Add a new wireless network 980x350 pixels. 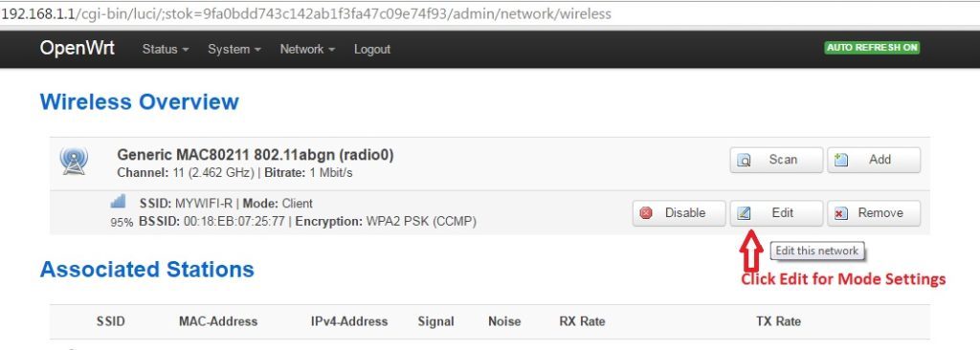coord(874,160)
